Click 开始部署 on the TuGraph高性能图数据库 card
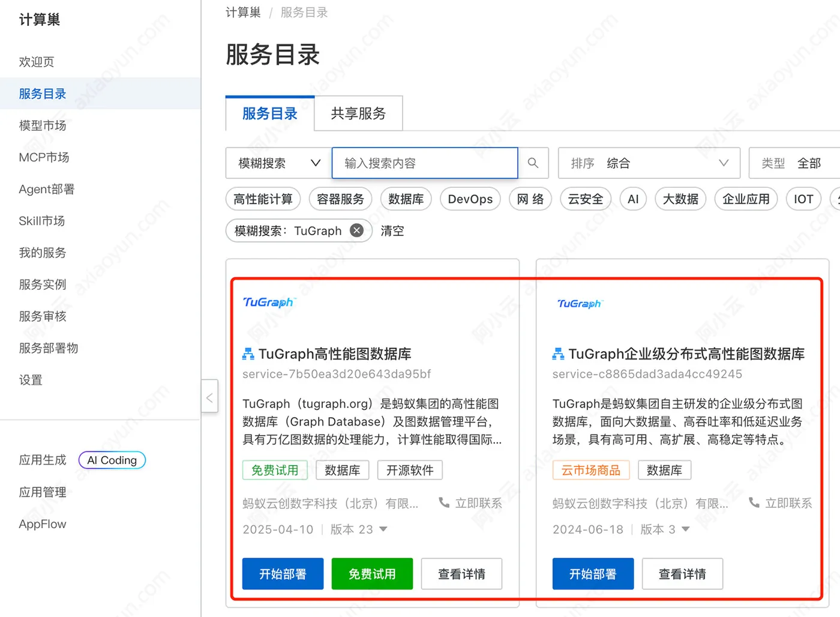Image resolution: width=840 pixels, height=617 pixels. pos(283,574)
